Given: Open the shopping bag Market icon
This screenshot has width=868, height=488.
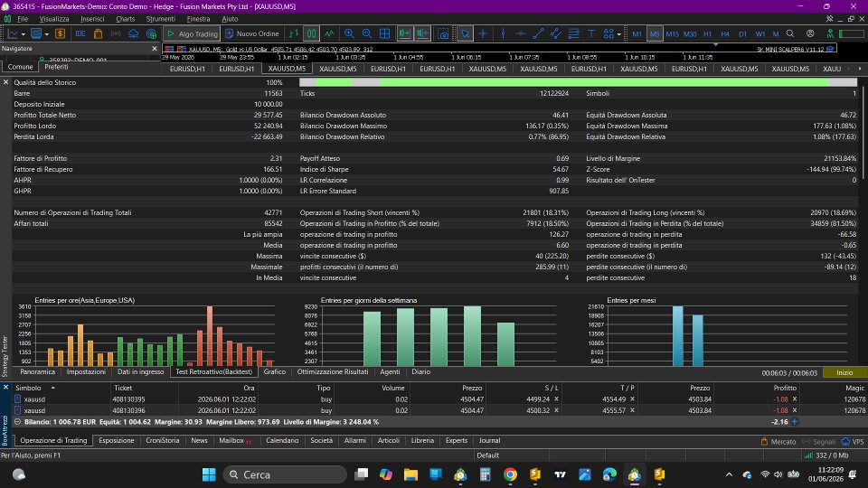Looking at the screenshot, I should (98, 33).
